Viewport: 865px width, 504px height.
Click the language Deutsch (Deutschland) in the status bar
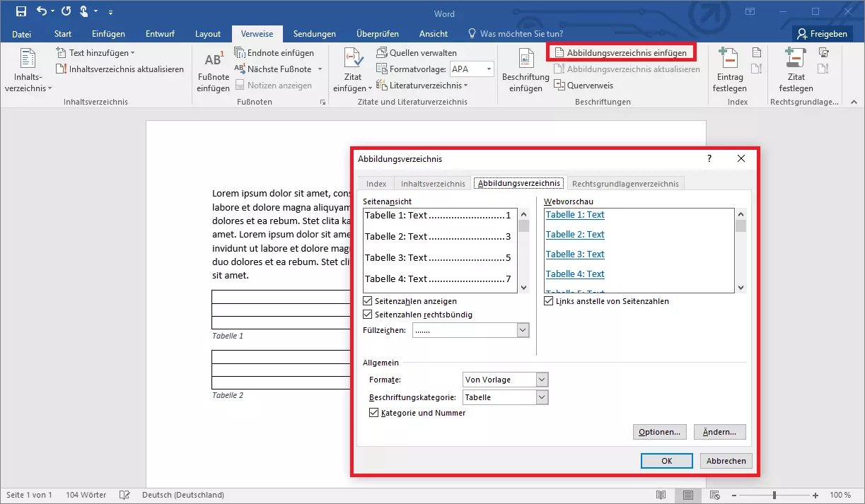(183, 495)
